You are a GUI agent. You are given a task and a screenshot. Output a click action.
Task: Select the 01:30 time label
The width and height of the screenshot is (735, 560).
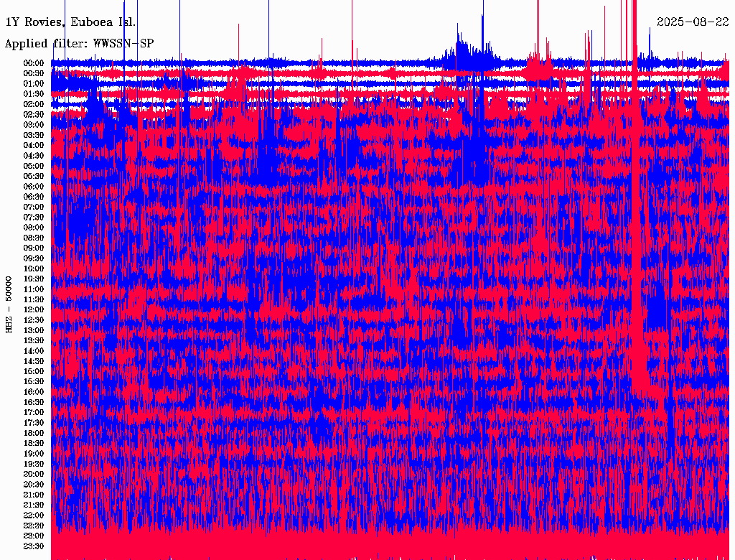pos(34,94)
